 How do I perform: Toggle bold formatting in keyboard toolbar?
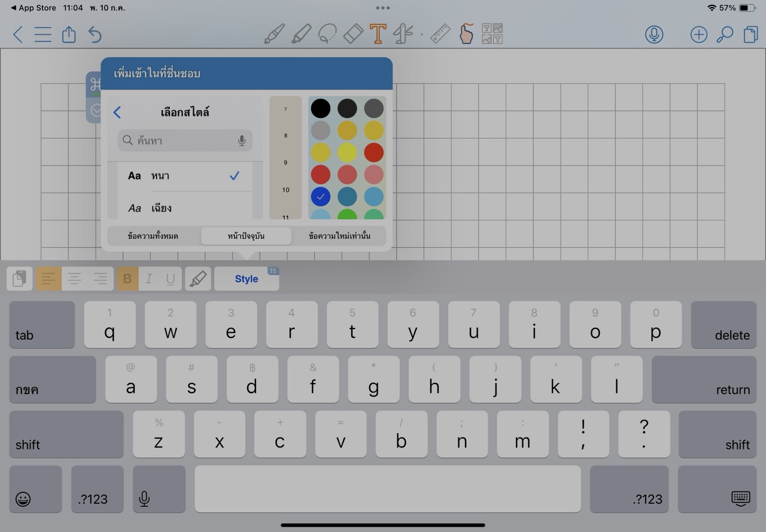127,279
